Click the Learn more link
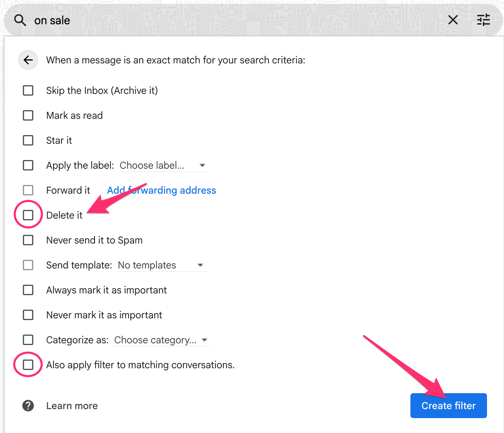 coord(72,406)
